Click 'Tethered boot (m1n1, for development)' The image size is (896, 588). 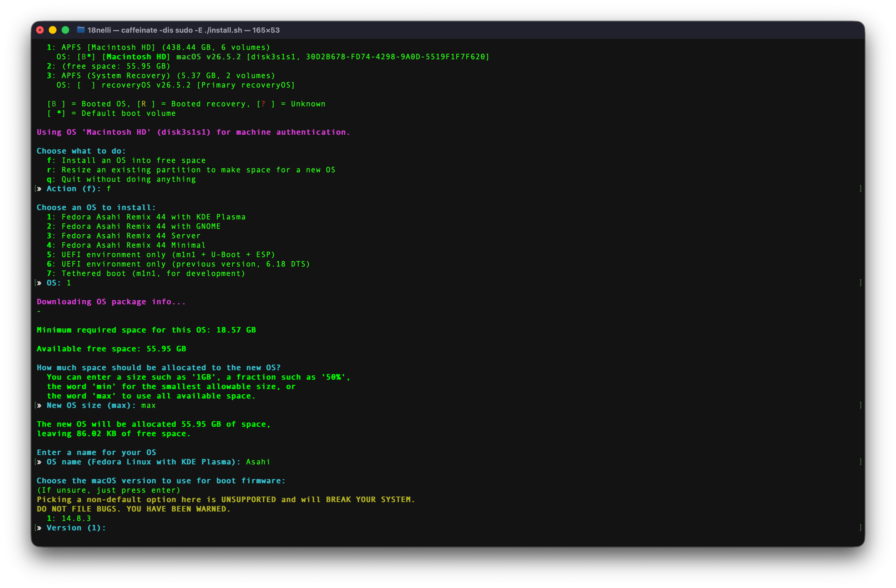pyautogui.click(x=153, y=273)
